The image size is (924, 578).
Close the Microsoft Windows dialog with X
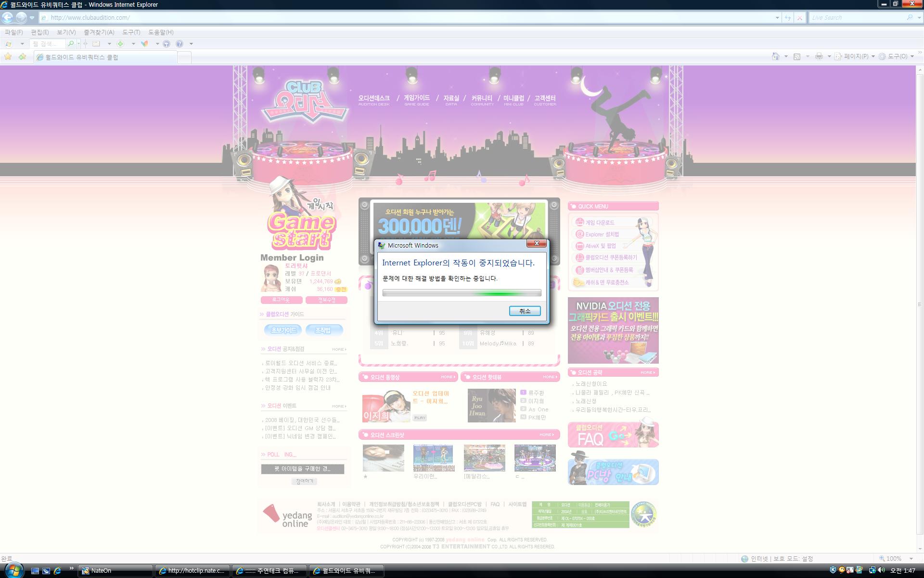pos(537,243)
